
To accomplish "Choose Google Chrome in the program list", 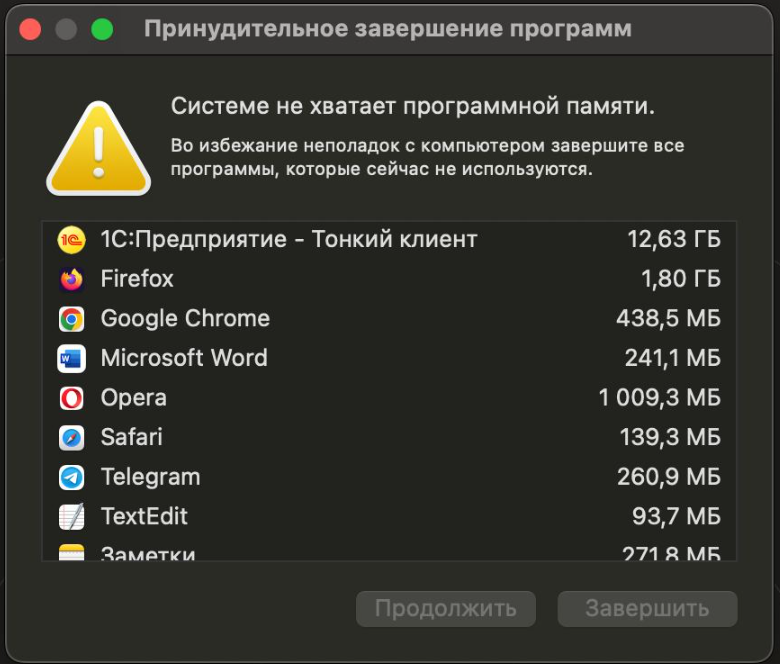I will click(389, 318).
